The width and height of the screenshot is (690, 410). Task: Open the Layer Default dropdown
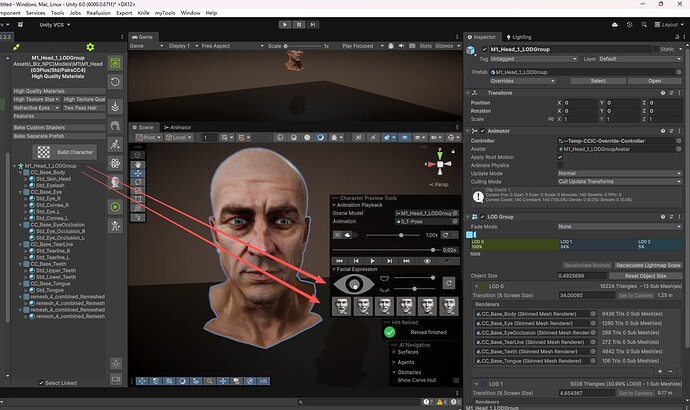tap(640, 59)
